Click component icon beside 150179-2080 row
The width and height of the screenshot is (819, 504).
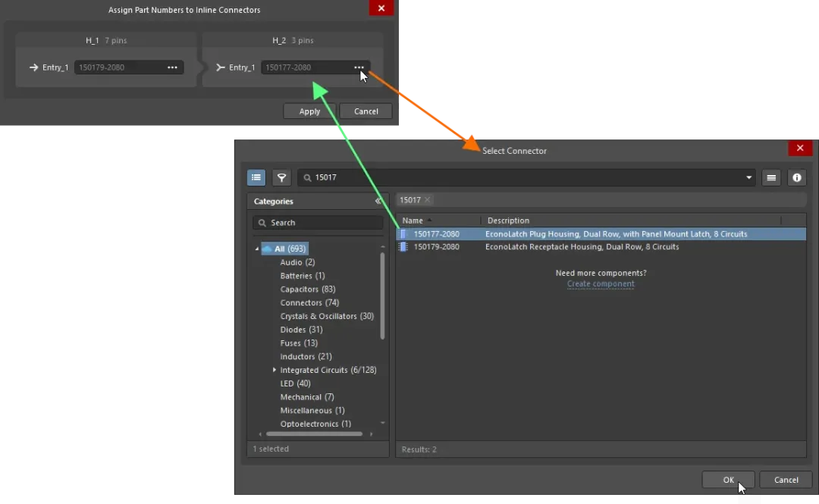403,246
